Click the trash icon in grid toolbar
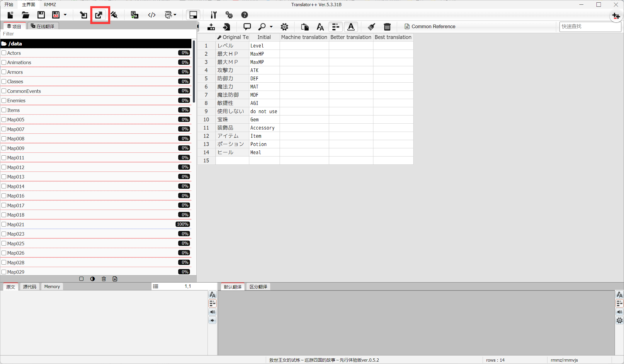Image resolution: width=624 pixels, height=364 pixels. click(387, 27)
